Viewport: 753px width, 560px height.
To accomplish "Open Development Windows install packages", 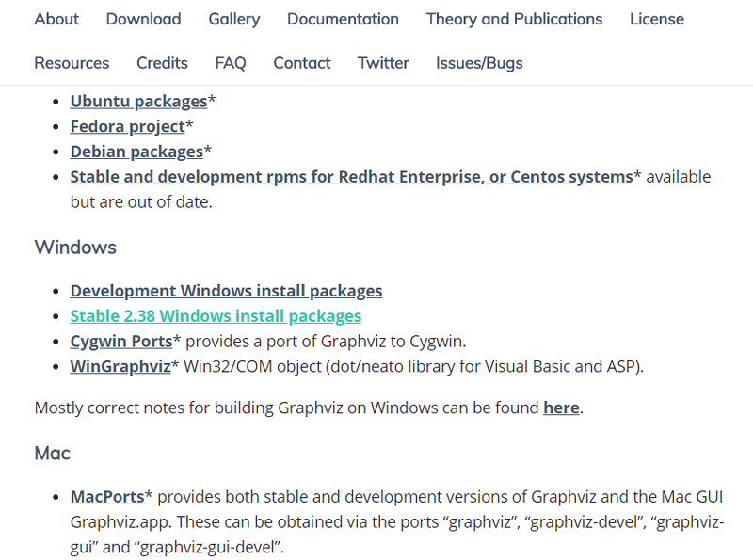I will (226, 291).
